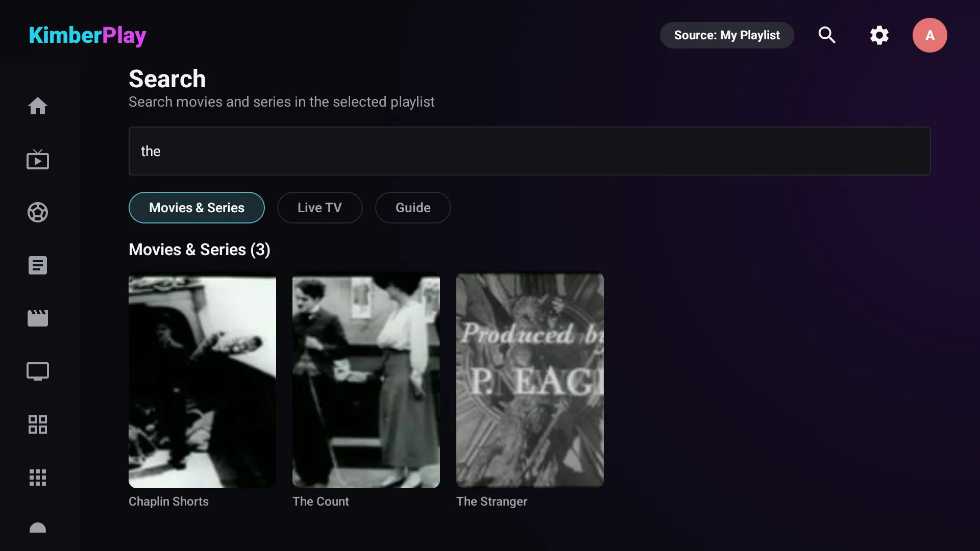This screenshot has width=980, height=551.
Task: Open the nine-dot apps grid sidebar icon
Action: tap(38, 478)
